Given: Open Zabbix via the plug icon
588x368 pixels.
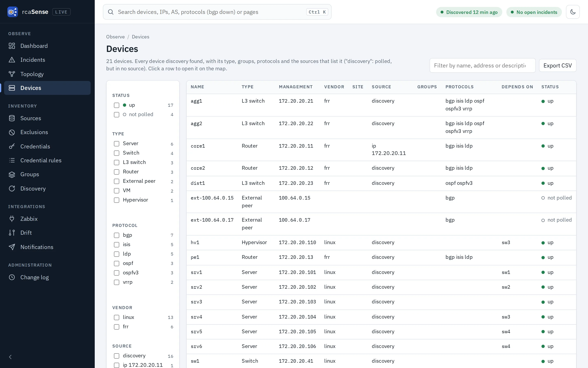Looking at the screenshot, I should point(12,219).
